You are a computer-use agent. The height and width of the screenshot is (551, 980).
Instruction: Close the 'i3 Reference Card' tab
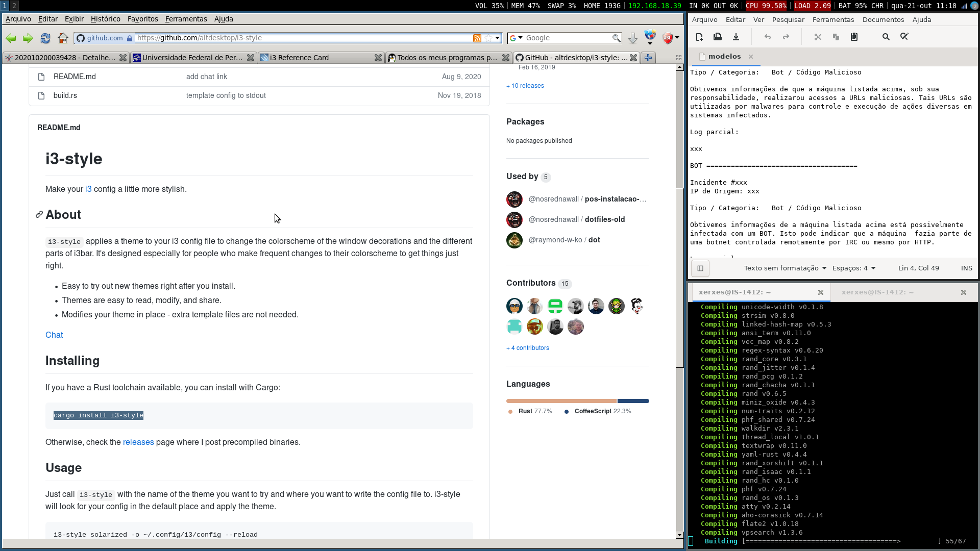[378, 58]
